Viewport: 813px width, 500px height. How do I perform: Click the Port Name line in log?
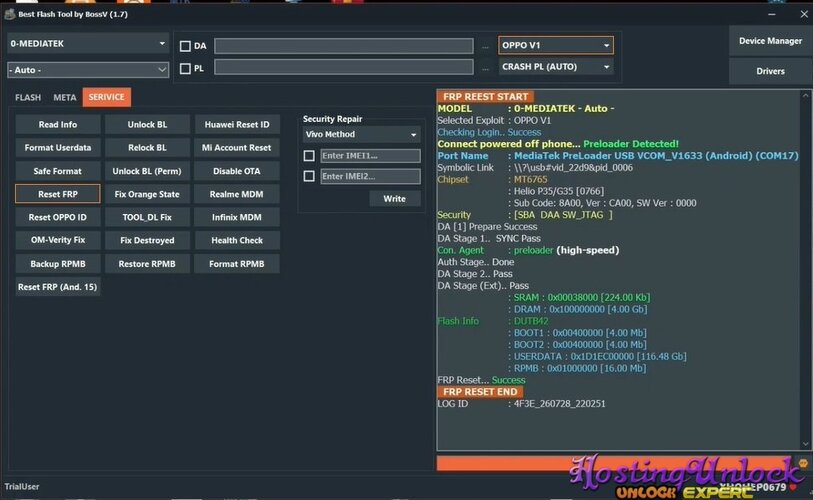click(x=618, y=156)
